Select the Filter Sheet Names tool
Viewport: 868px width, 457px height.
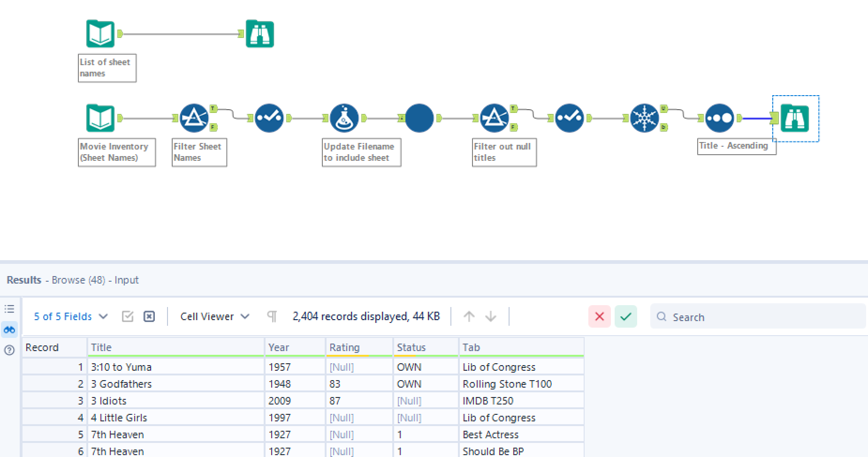point(194,118)
